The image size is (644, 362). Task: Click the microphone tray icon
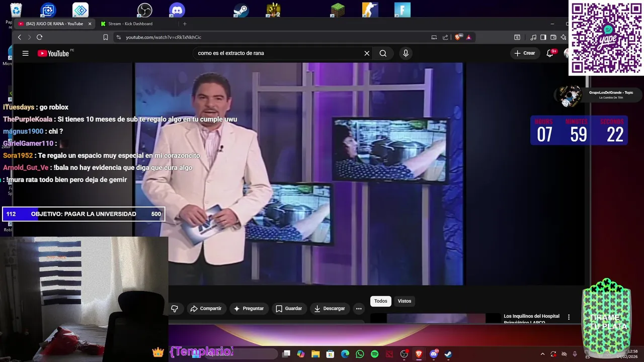(x=575, y=354)
